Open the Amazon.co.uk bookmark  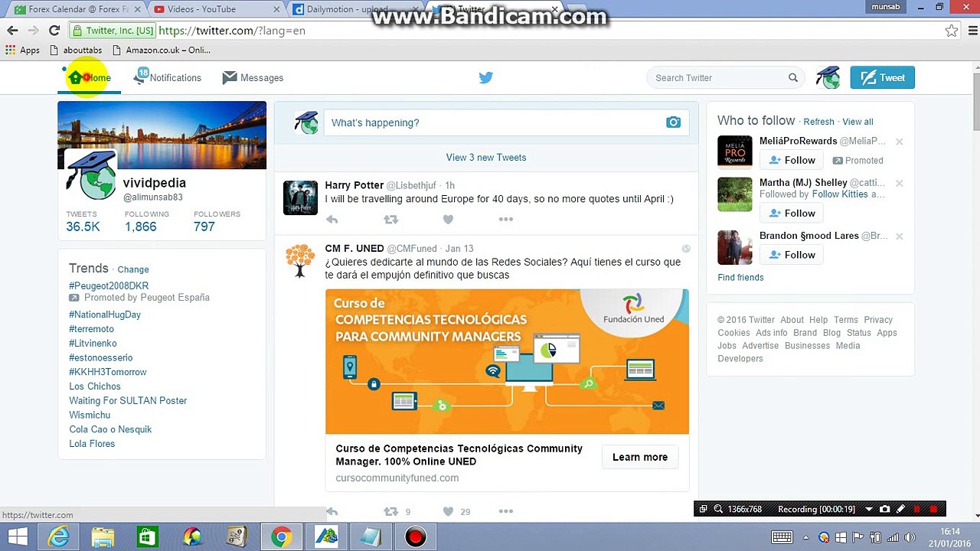tap(162, 50)
